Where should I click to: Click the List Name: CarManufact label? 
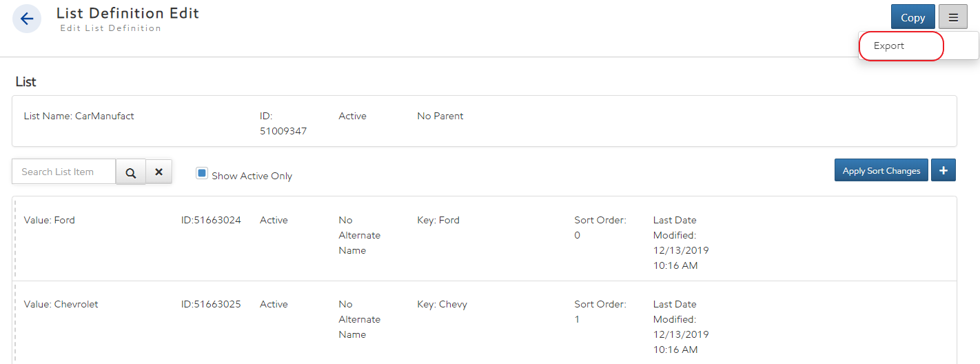coord(79,117)
